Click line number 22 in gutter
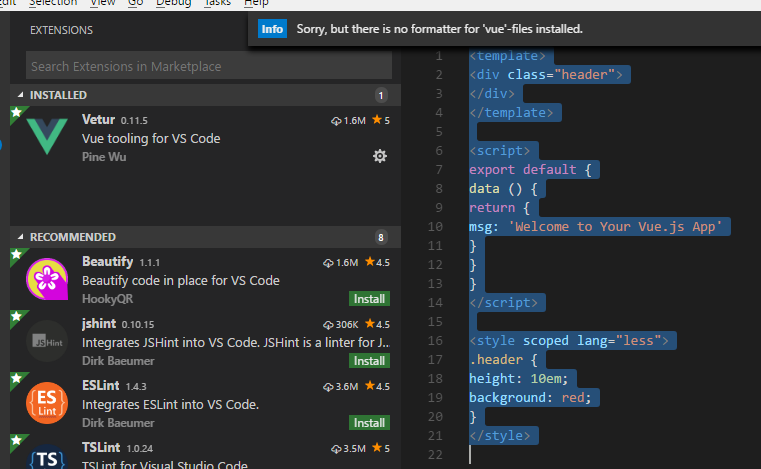 (x=435, y=455)
